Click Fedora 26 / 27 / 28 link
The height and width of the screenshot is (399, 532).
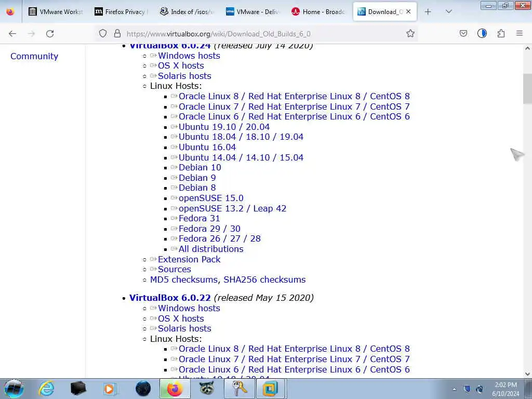click(x=220, y=238)
